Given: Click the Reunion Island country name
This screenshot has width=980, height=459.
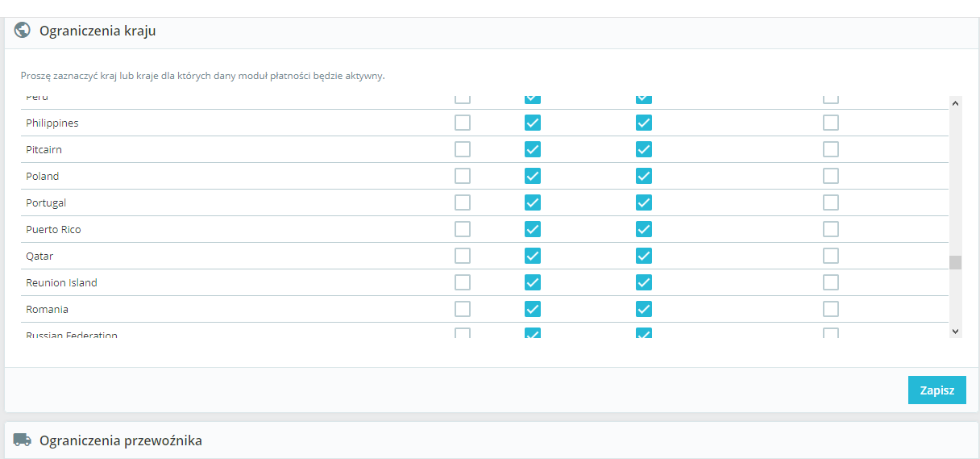Looking at the screenshot, I should click(x=61, y=282).
